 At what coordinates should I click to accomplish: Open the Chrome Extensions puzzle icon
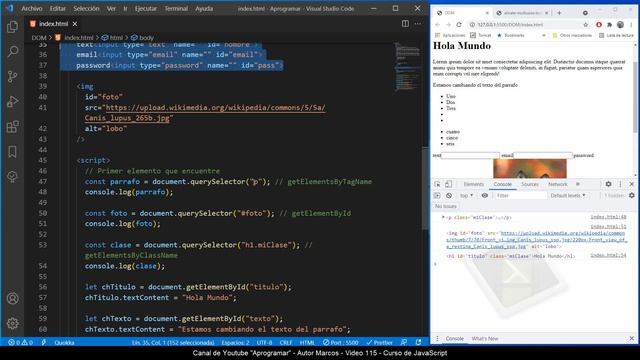pyautogui.click(x=609, y=24)
